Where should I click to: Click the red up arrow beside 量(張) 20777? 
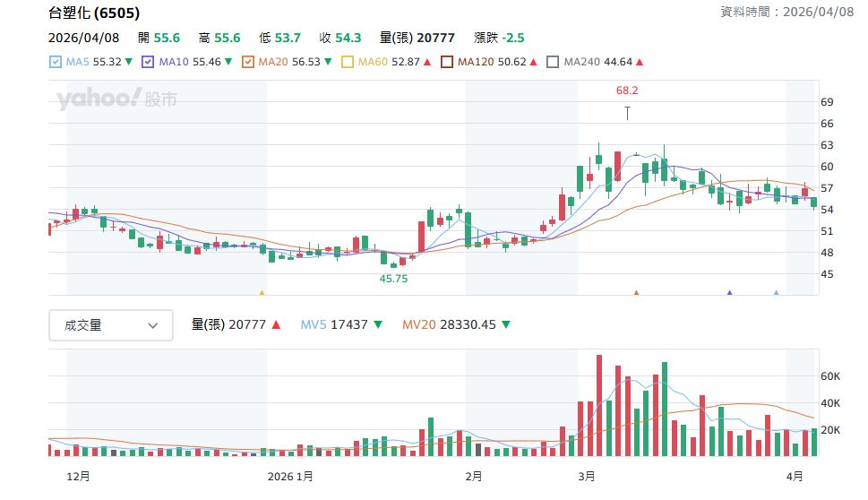click(276, 325)
